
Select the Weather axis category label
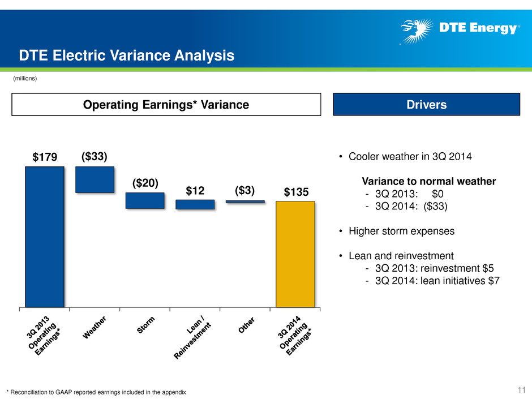tap(95, 328)
